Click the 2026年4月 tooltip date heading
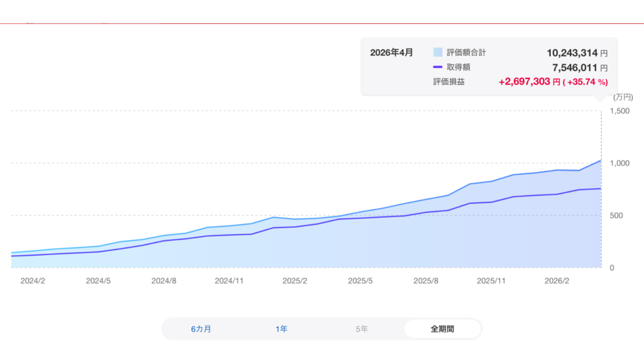The height and width of the screenshot is (362, 644). [391, 53]
